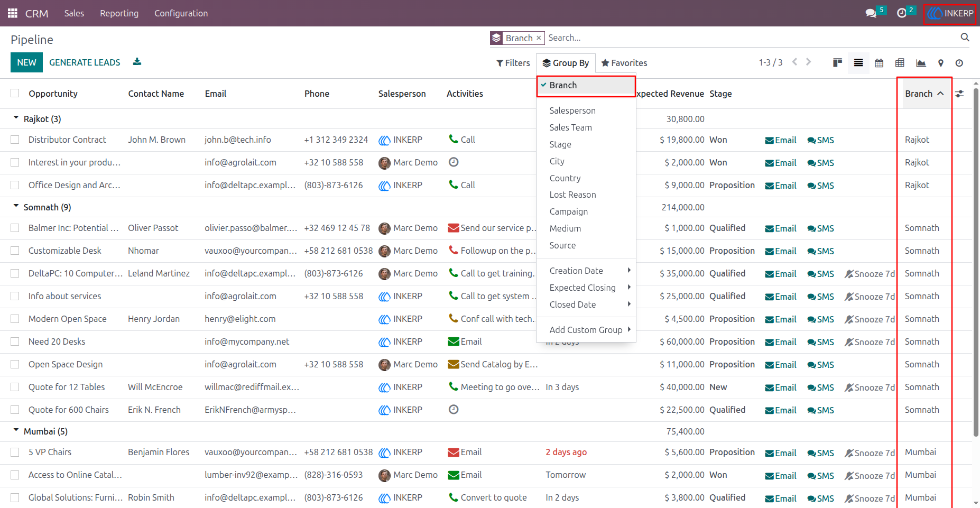Download records with the export icon

(137, 62)
